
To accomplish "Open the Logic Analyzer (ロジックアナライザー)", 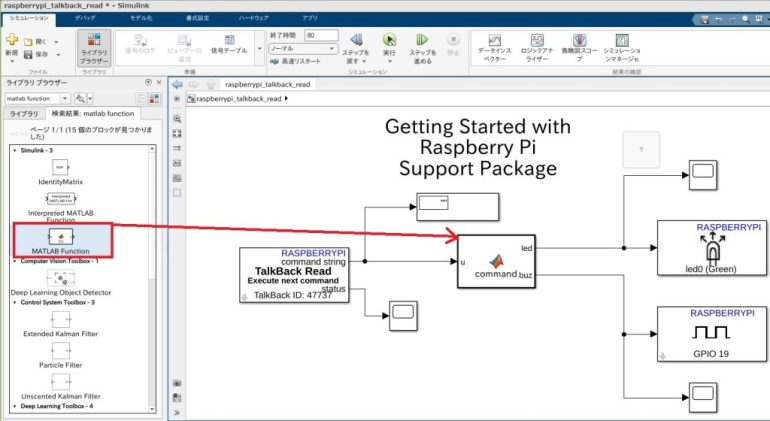I will pos(538,47).
